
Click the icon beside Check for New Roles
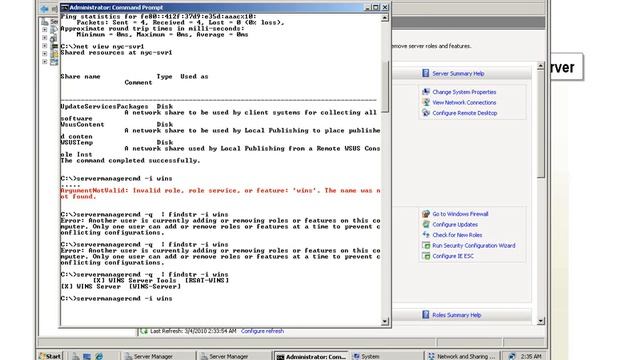coord(426,235)
